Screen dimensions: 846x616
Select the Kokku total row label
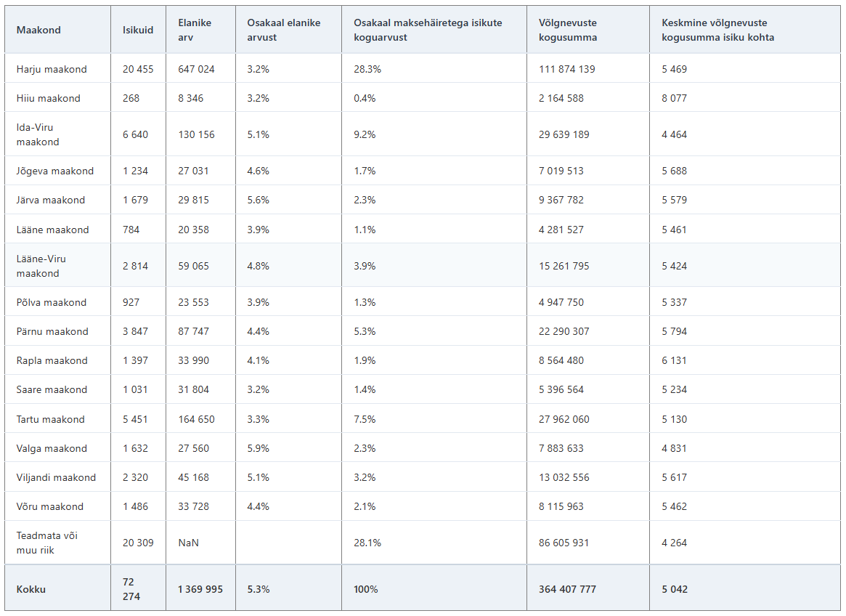point(31,589)
